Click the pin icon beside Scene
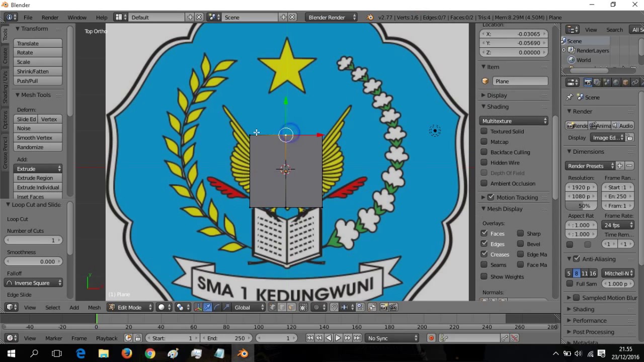Screen dimensions: 644x362 tap(570, 97)
